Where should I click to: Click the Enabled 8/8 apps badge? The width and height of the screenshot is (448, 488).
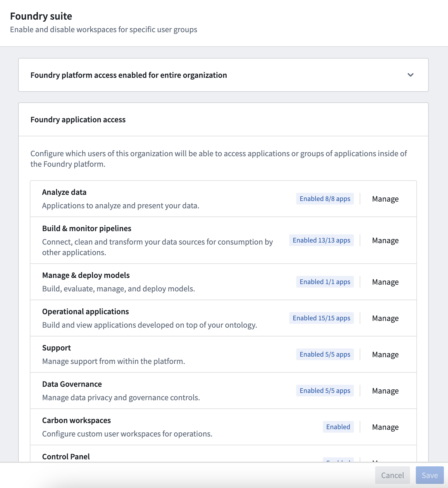[325, 199]
